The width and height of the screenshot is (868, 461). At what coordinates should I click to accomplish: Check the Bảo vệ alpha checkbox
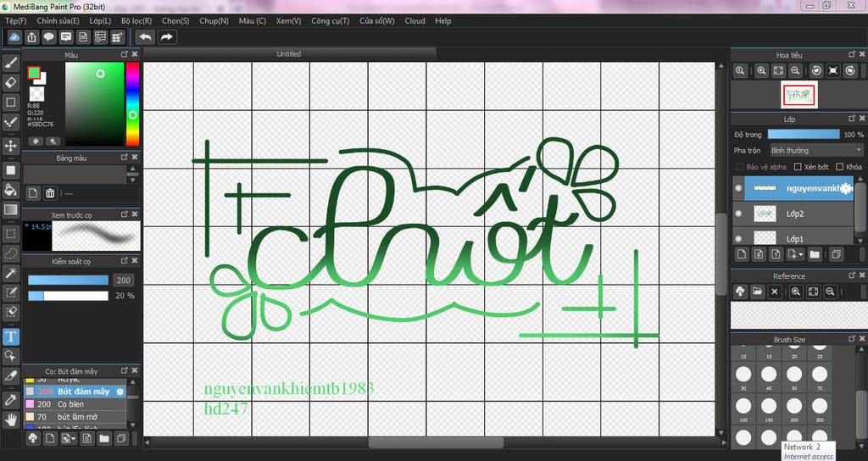click(x=740, y=167)
